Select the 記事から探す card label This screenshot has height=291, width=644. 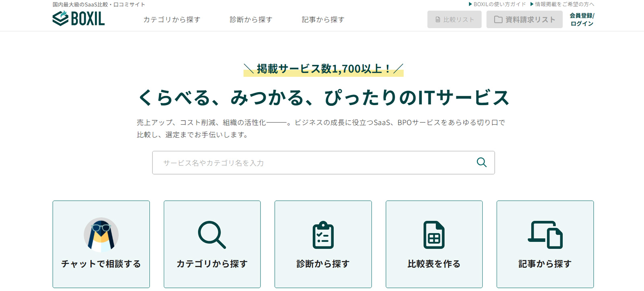(x=545, y=264)
